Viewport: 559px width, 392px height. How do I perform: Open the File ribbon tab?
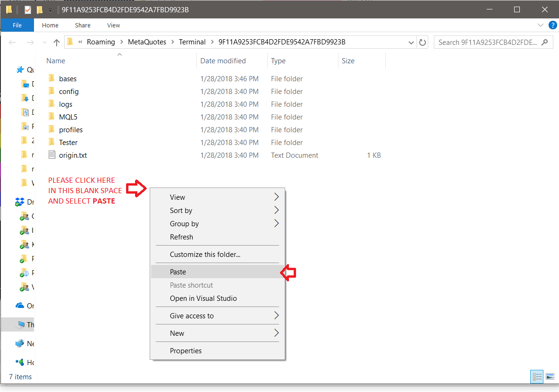pos(17,26)
